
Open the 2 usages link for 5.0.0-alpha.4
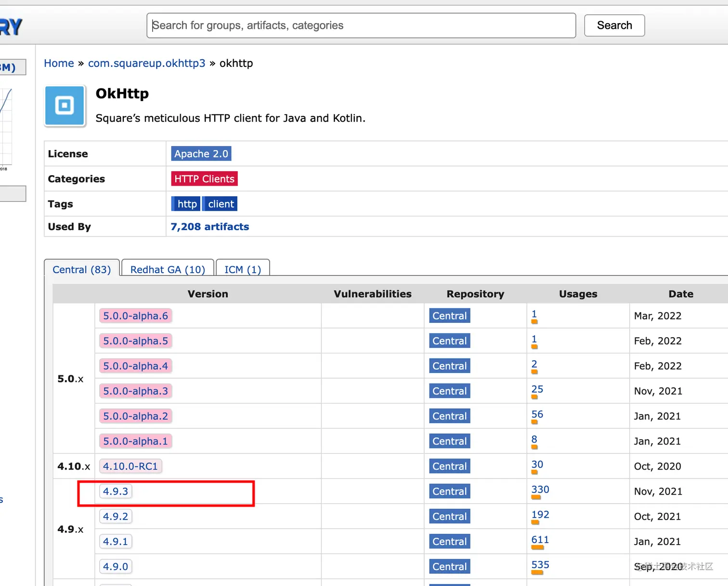coord(534,364)
